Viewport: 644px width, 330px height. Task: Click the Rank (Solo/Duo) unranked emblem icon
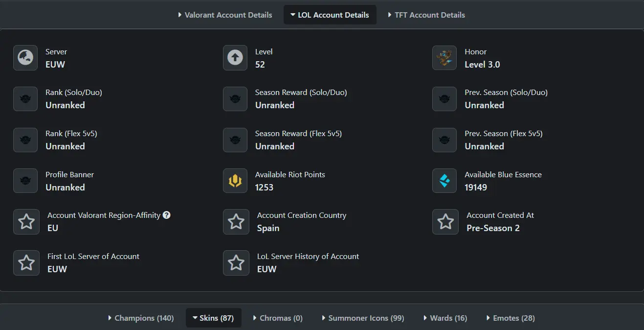click(25, 99)
